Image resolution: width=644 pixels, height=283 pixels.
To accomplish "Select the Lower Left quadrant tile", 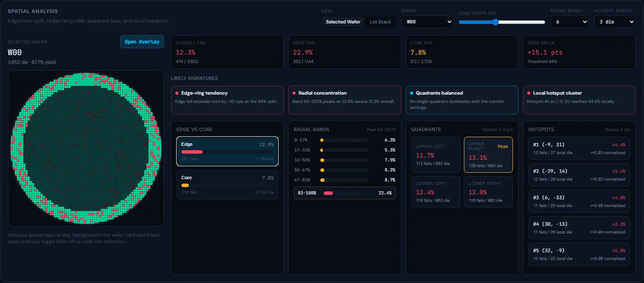I will point(436,192).
